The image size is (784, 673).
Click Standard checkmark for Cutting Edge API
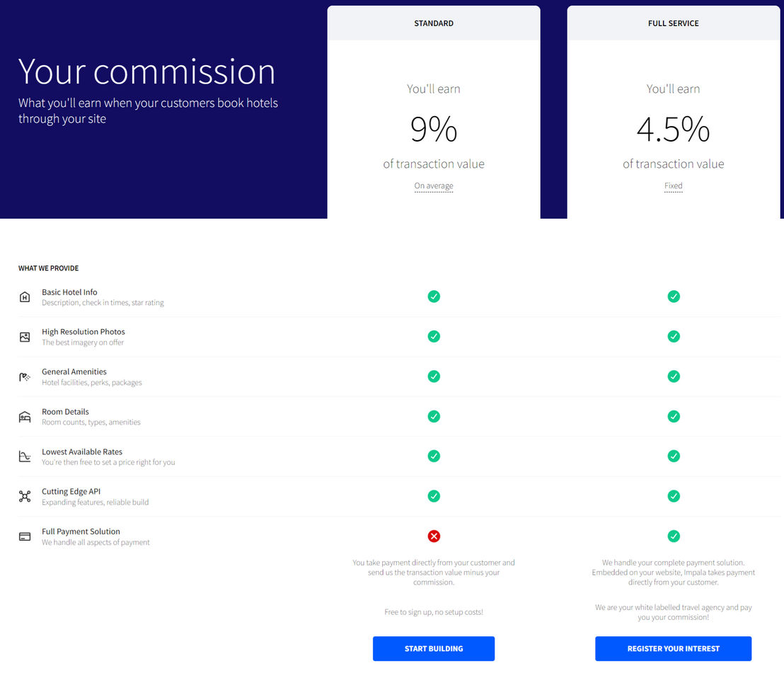pyautogui.click(x=434, y=496)
